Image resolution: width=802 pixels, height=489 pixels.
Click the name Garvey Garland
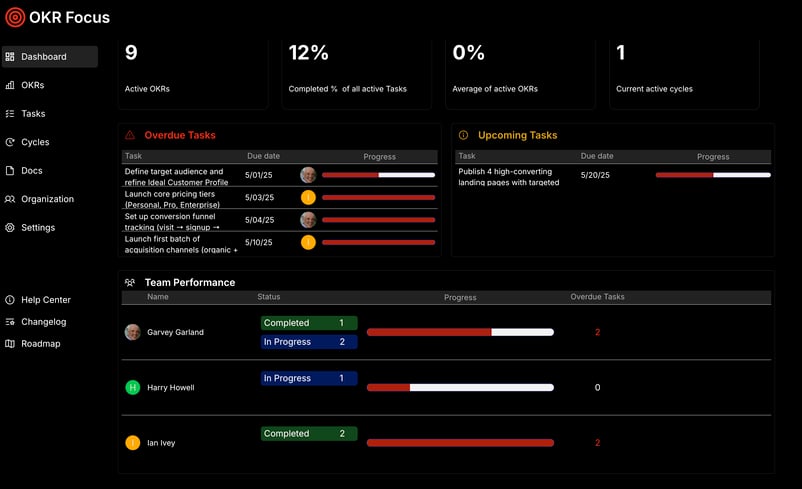point(175,332)
